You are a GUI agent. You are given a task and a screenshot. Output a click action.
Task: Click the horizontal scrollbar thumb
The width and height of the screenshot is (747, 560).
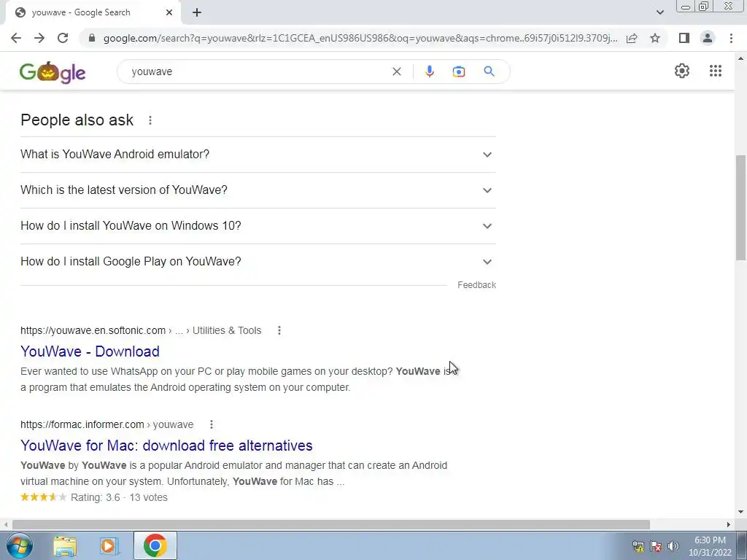pyautogui.click(x=330, y=524)
